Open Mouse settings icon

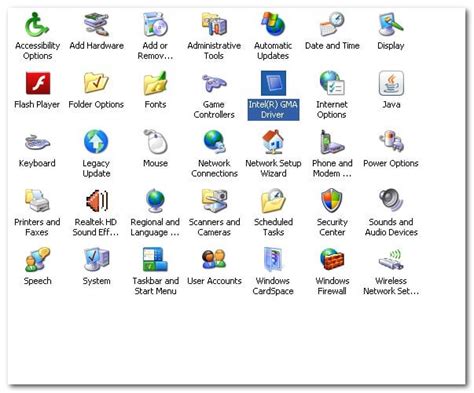[155, 142]
